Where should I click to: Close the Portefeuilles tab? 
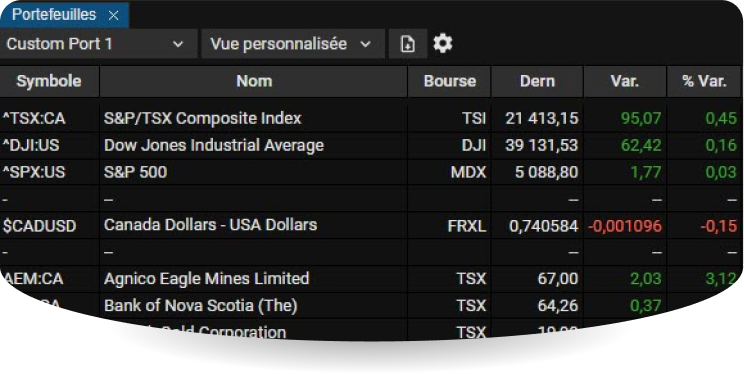click(113, 15)
